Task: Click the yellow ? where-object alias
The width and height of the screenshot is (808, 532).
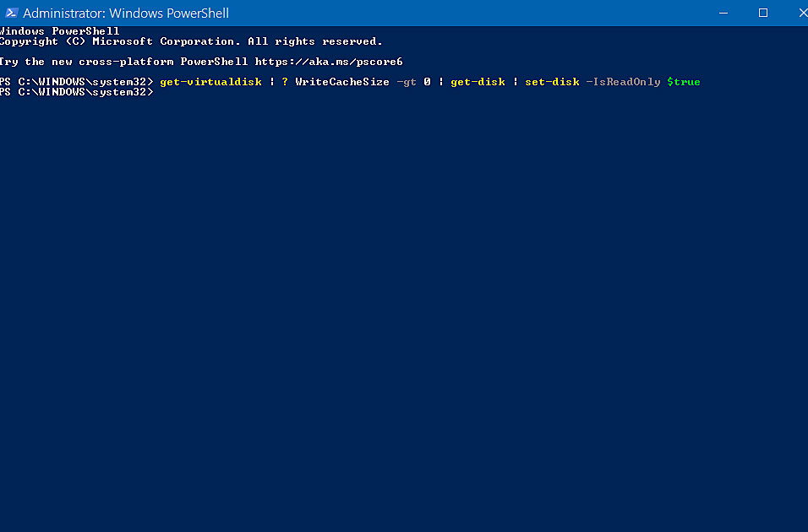Action: point(285,82)
